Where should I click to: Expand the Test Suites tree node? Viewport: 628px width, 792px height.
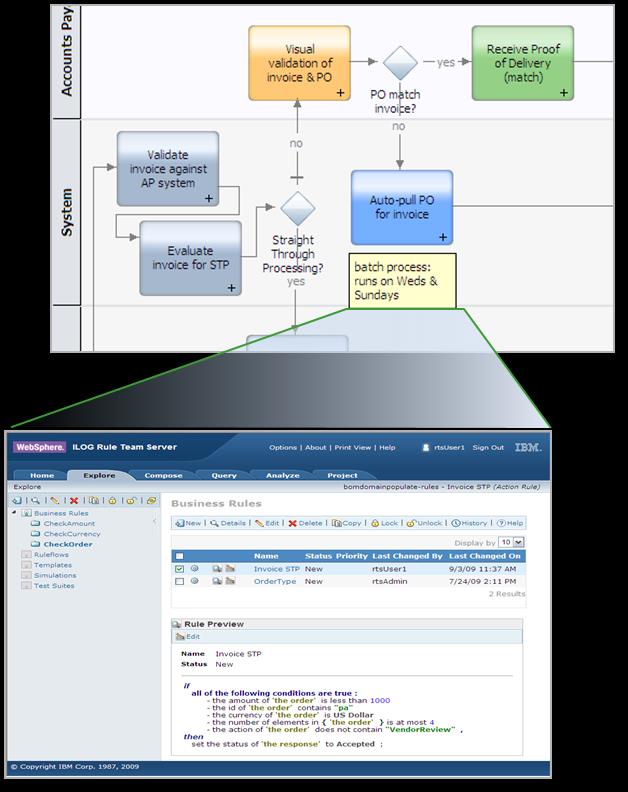(26, 586)
